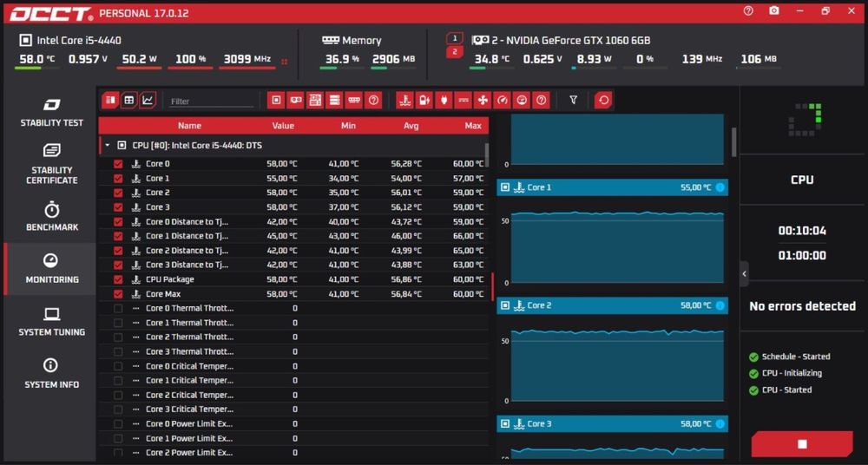Screen dimensions: 868x465
Task: Toggle the storage sensor filter icon
Action: pos(334,100)
